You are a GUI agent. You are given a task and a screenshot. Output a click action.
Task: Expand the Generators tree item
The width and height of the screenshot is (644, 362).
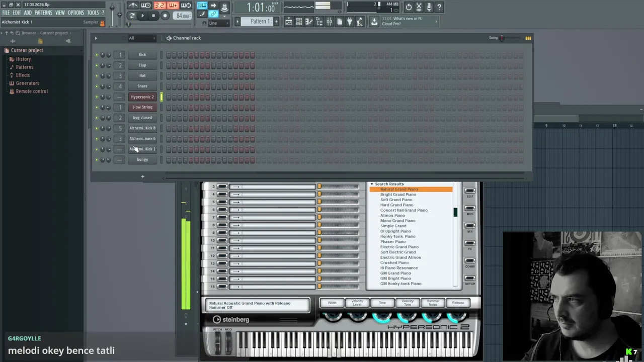27,83
